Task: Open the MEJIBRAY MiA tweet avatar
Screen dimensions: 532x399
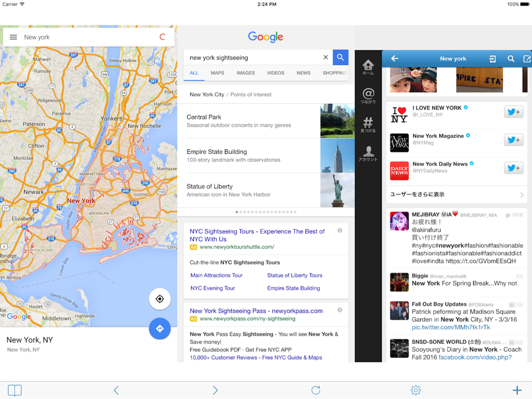Action: coord(400,221)
